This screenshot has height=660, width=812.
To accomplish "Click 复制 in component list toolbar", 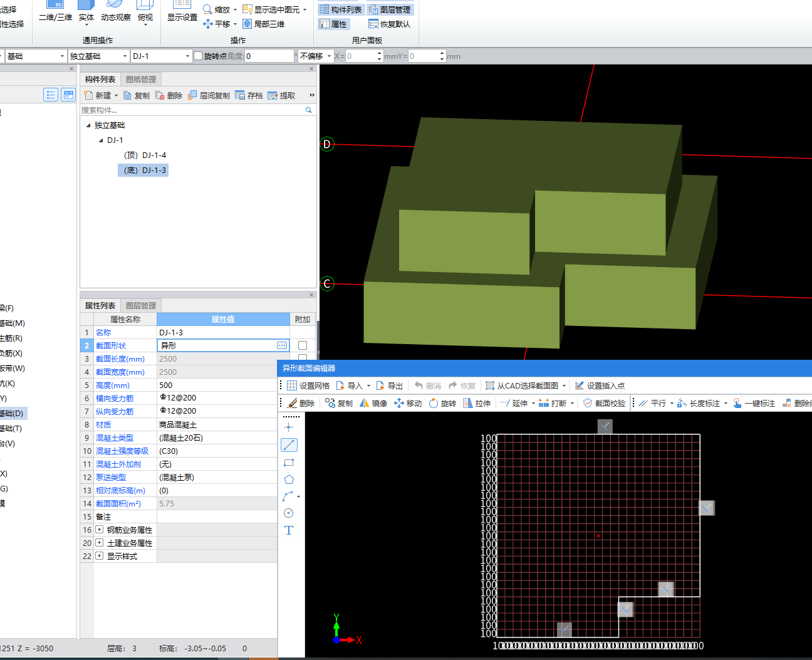I will coord(137,95).
